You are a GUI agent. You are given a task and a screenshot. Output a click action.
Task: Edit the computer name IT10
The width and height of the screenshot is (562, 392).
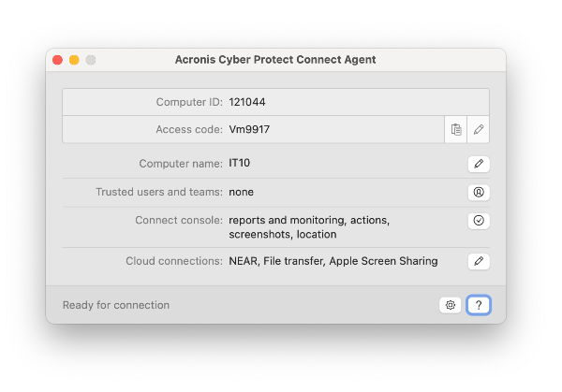479,164
